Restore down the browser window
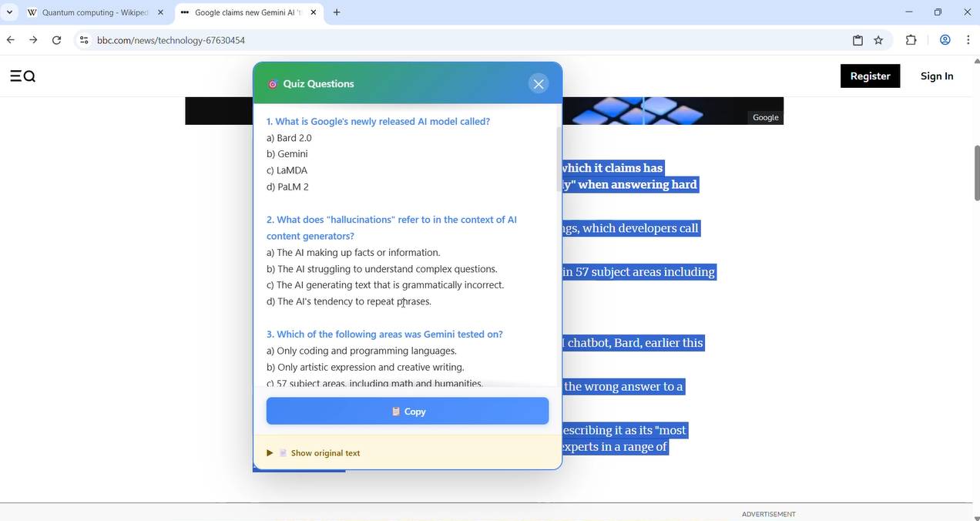Screen dimensions: 980x521 coord(938,12)
